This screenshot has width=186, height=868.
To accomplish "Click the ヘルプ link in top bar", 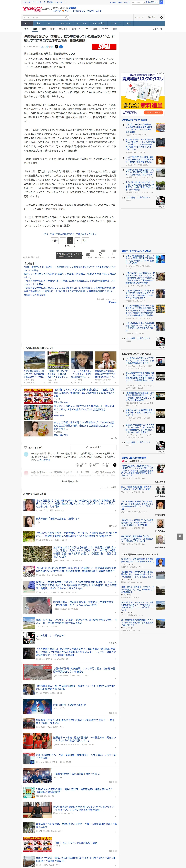I will click(x=127, y=2).
